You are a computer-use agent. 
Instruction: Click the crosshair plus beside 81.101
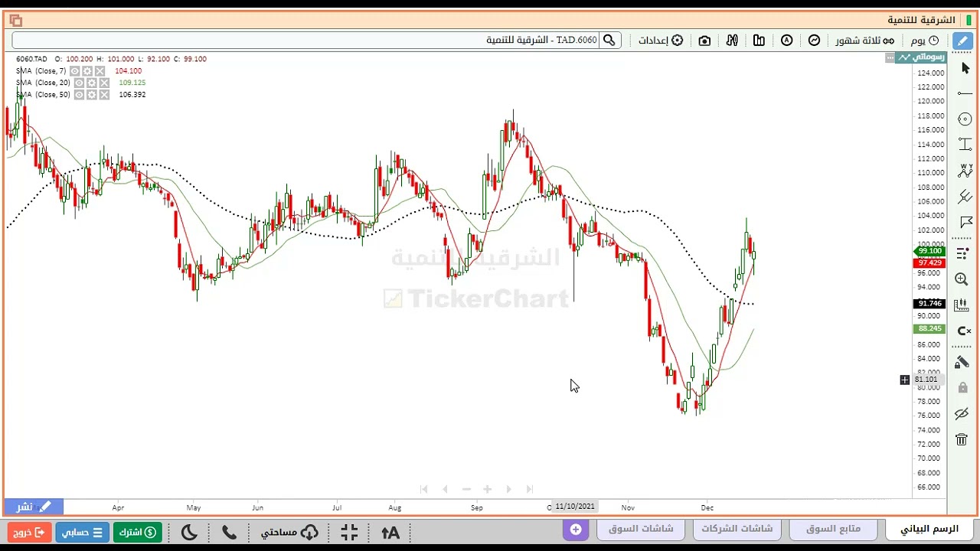pyautogui.click(x=905, y=380)
